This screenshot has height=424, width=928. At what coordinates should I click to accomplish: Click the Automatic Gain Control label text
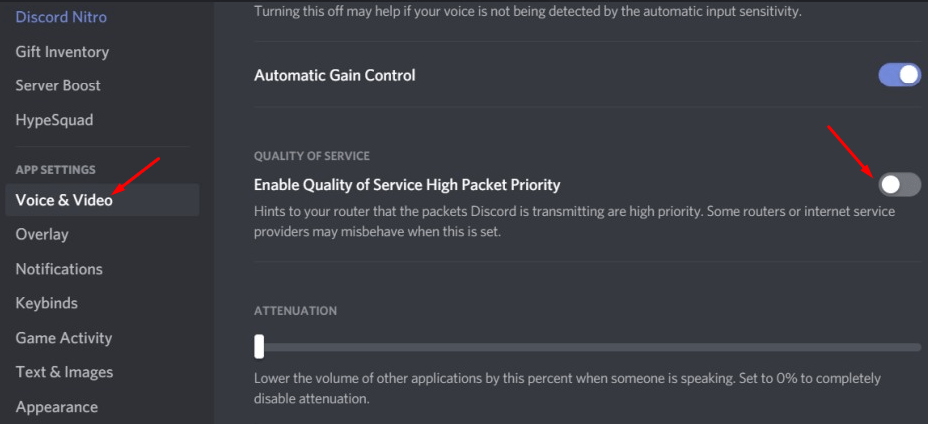pyautogui.click(x=334, y=75)
